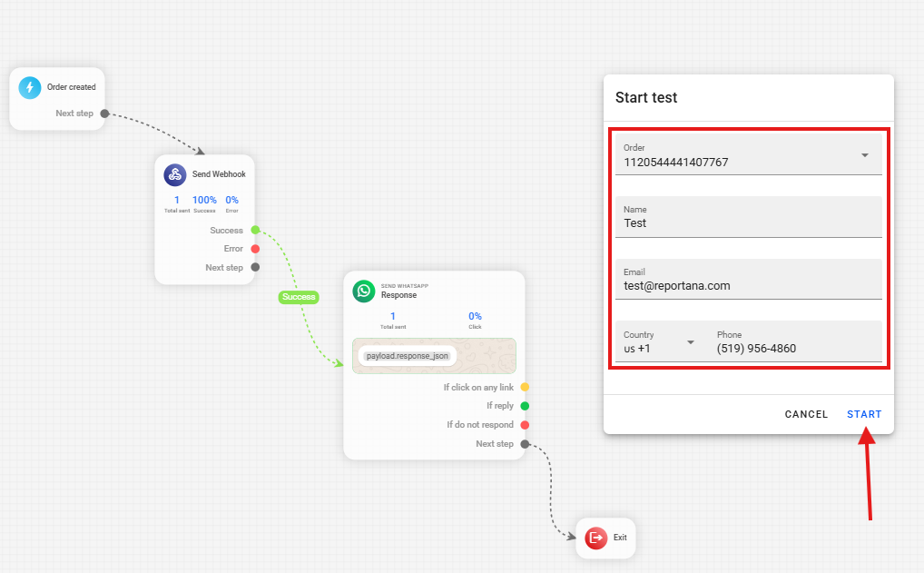Open the Order dropdown in Start test
The height and width of the screenshot is (573, 924).
[x=864, y=156]
